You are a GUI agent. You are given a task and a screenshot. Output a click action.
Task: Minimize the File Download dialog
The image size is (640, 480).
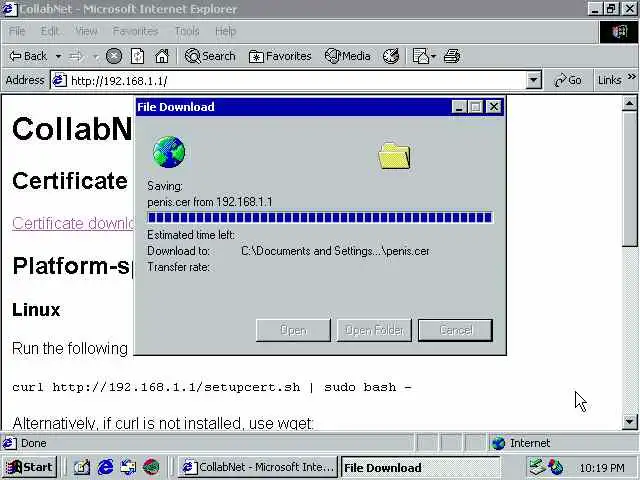tap(459, 107)
